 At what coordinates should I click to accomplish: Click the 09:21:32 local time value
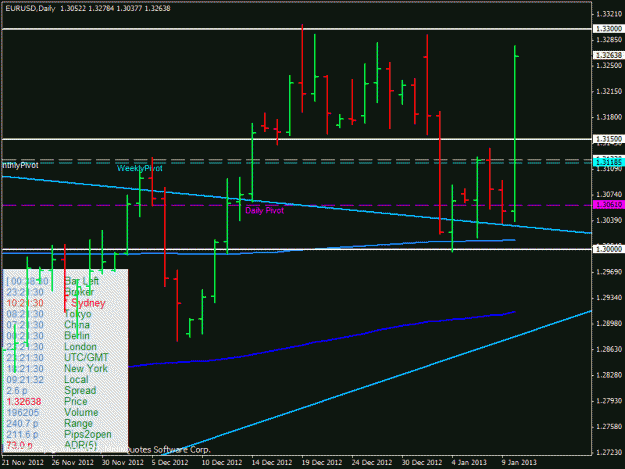click(25, 379)
